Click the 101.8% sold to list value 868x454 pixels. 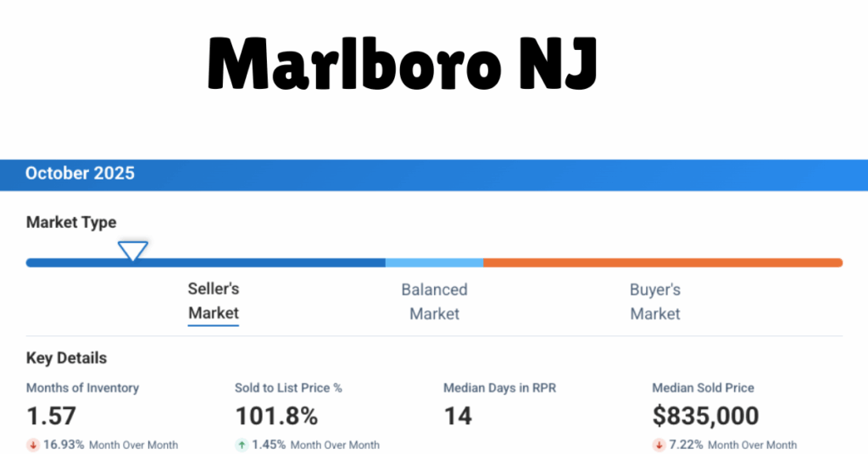click(276, 416)
